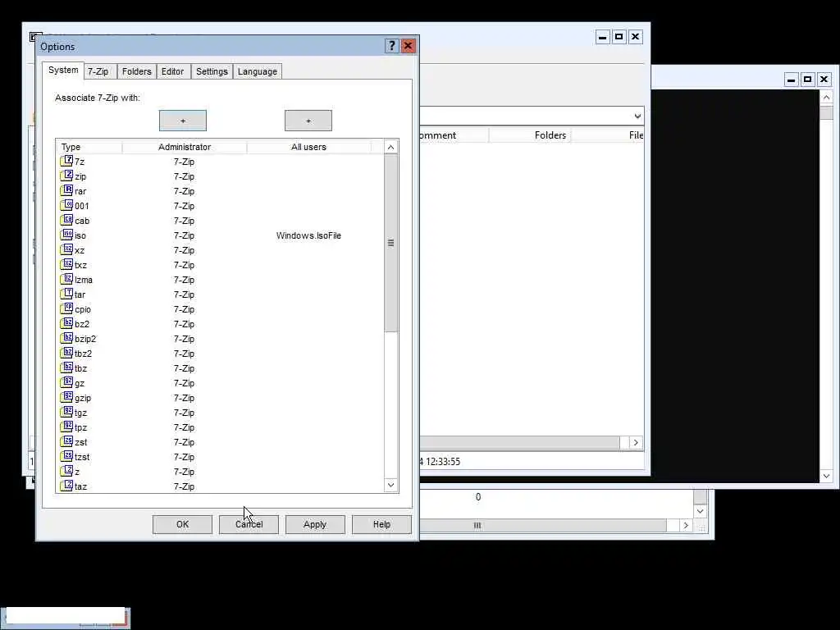
Task: Click the tbz file type icon
Action: pos(66,367)
